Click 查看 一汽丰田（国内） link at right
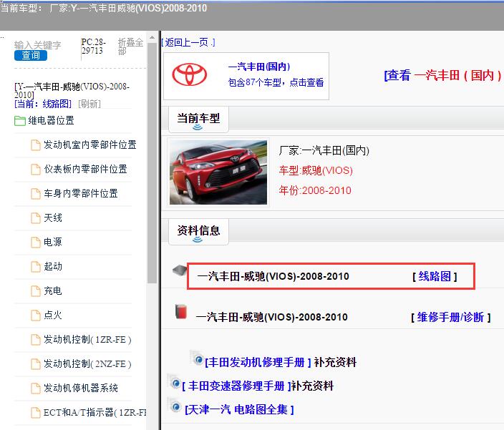 click(442, 75)
